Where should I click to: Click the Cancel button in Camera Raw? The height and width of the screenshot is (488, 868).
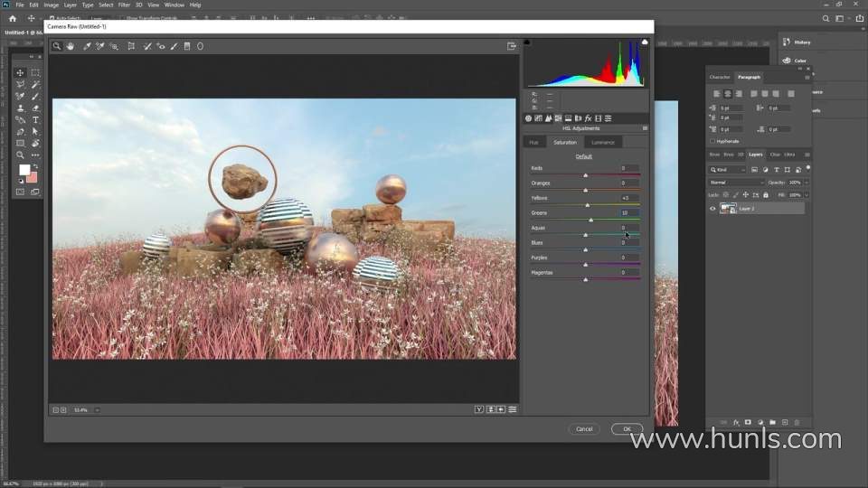(x=584, y=428)
